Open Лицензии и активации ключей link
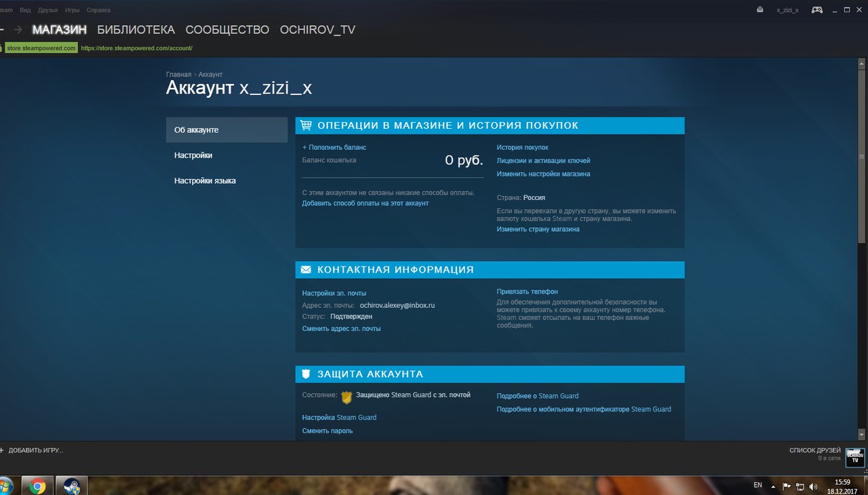The image size is (868, 495). [x=543, y=161]
